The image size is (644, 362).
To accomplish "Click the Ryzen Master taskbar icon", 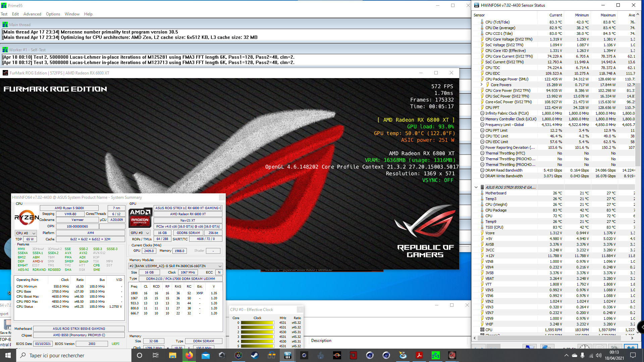I will click(337, 355).
